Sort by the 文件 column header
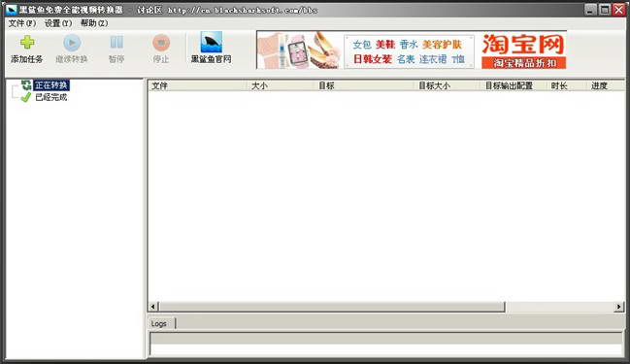Viewport: 630px width, 364px height. [198, 85]
